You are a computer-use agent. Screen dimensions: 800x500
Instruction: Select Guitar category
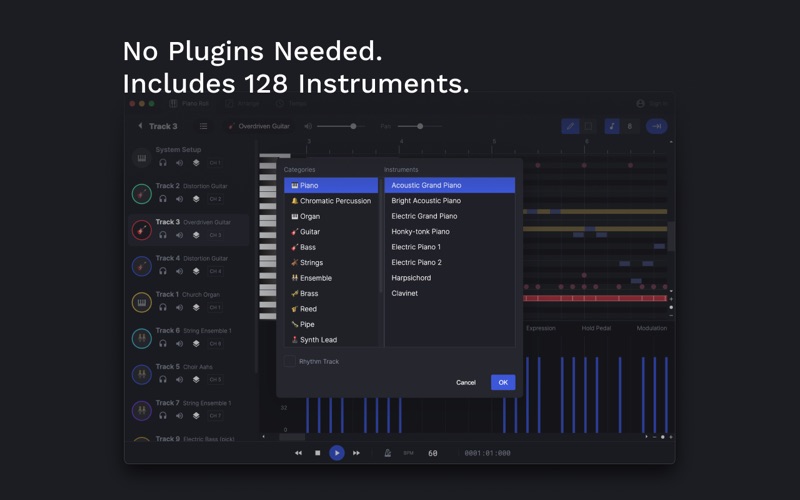pos(331,232)
